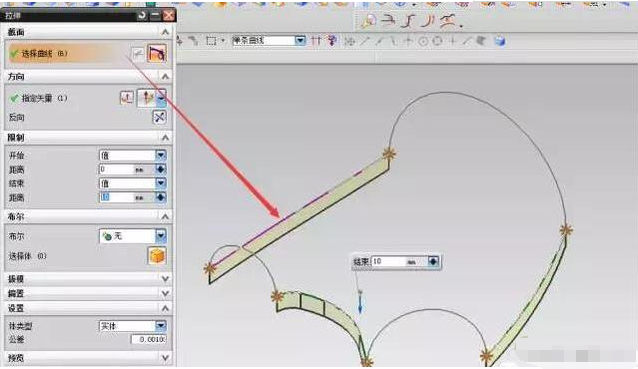Collapse the 设置 section
This screenshot has width=638, height=369.
coord(165,308)
